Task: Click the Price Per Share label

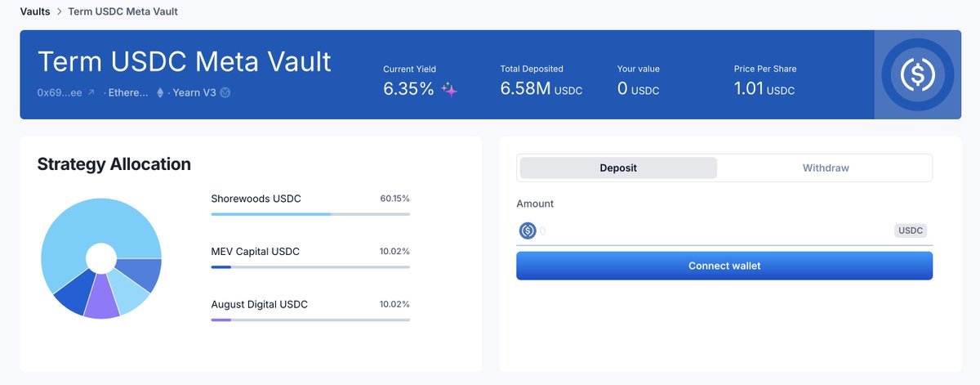Action: pyautogui.click(x=765, y=69)
